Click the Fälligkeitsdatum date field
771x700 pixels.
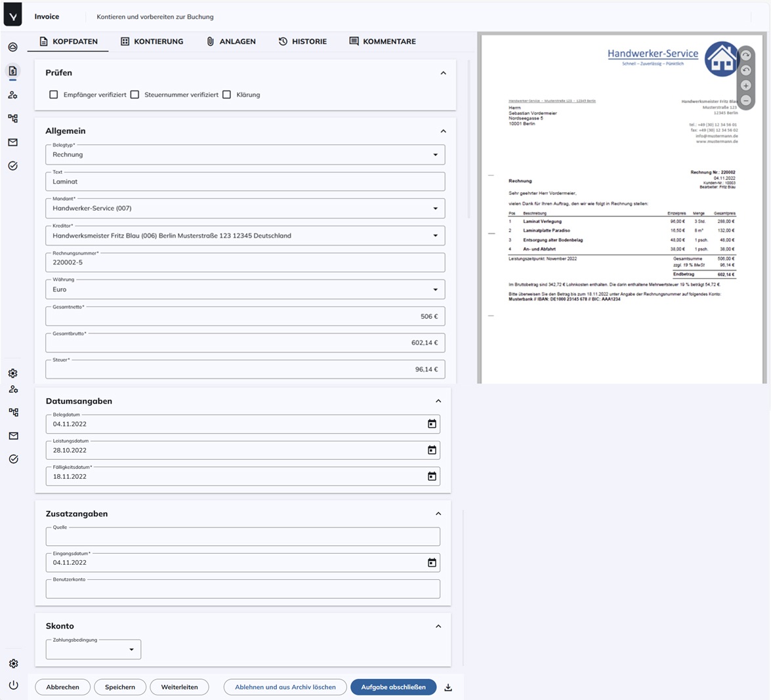[x=243, y=476]
